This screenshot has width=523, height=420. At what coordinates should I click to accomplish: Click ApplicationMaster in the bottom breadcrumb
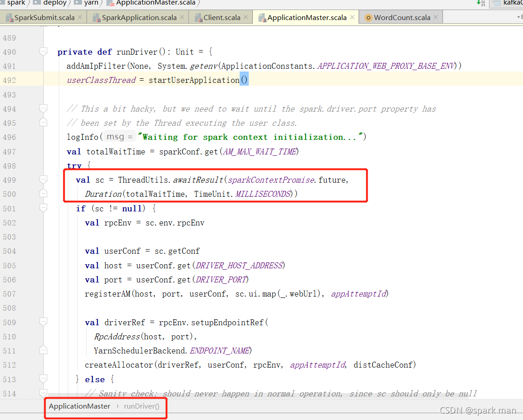[79, 406]
